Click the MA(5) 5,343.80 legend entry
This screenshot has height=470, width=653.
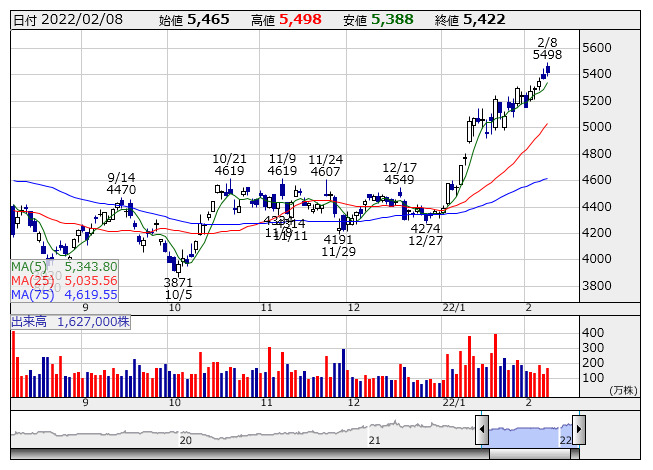[65, 266]
